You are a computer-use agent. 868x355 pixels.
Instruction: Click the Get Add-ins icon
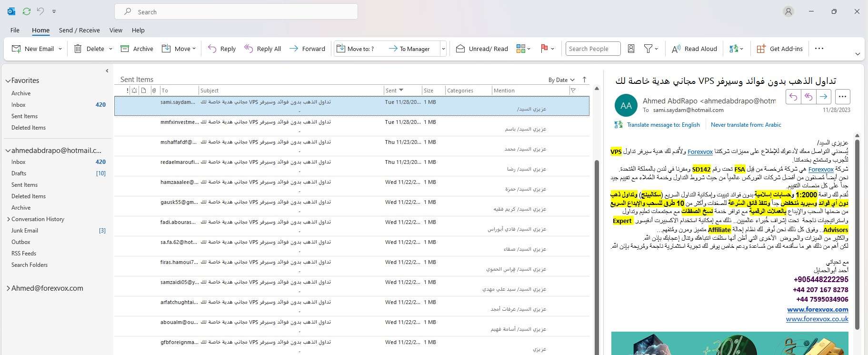pos(761,49)
